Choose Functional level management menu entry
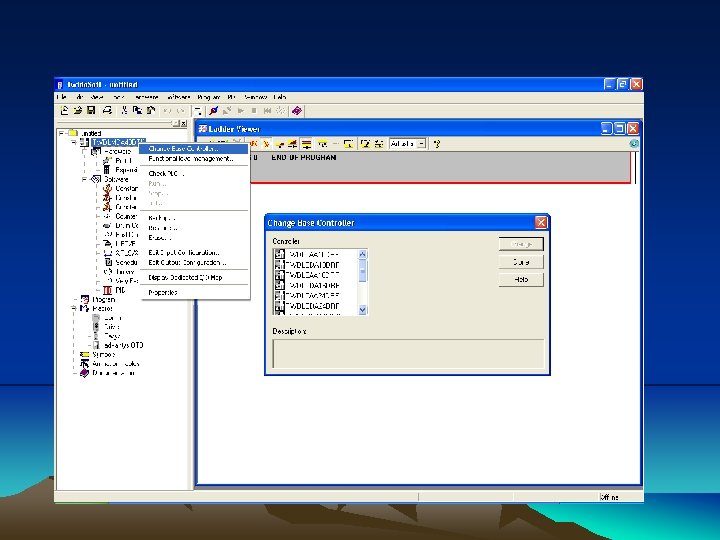The height and width of the screenshot is (540, 720). tap(194, 159)
